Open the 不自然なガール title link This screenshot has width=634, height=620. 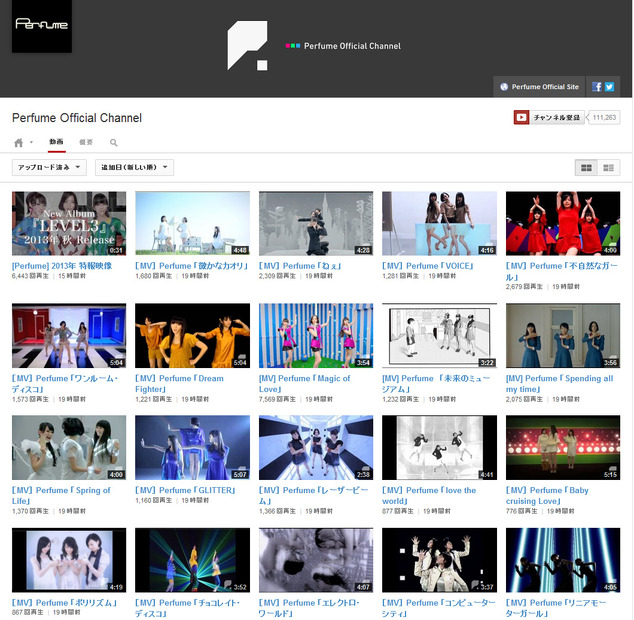tap(562, 271)
